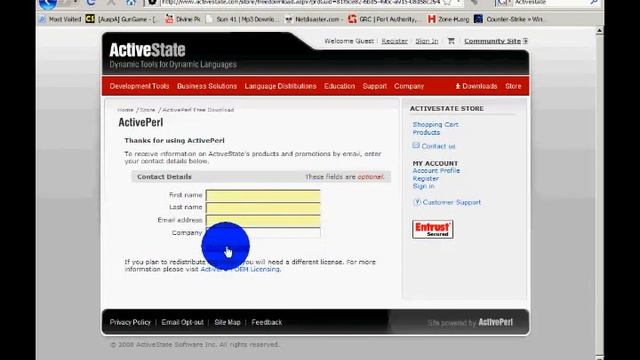
Task: Focus the Company field
Action: coord(263,233)
